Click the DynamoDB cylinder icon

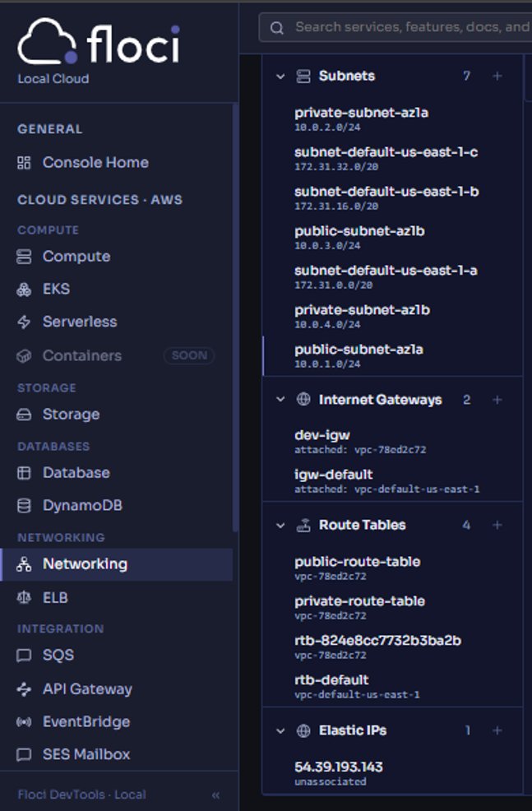24,505
